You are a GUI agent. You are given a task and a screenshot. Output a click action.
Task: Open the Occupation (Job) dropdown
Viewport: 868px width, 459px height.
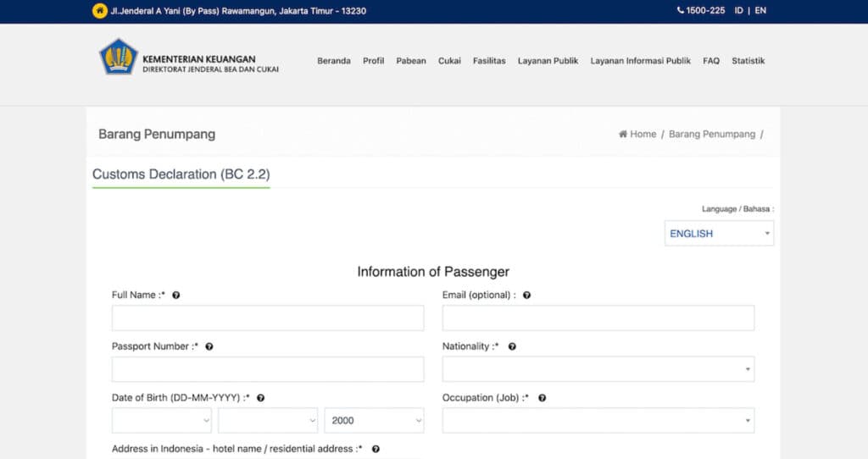click(x=598, y=421)
